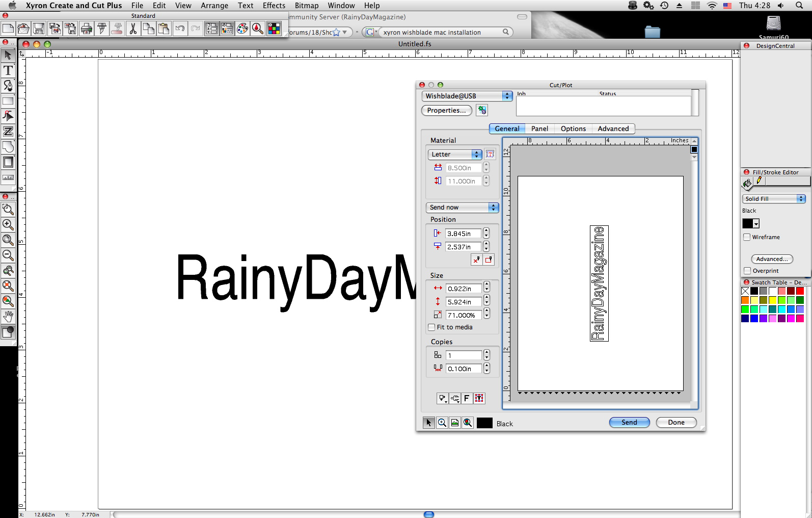The height and width of the screenshot is (518, 812).
Task: Switch to the Options tab
Action: click(x=573, y=128)
